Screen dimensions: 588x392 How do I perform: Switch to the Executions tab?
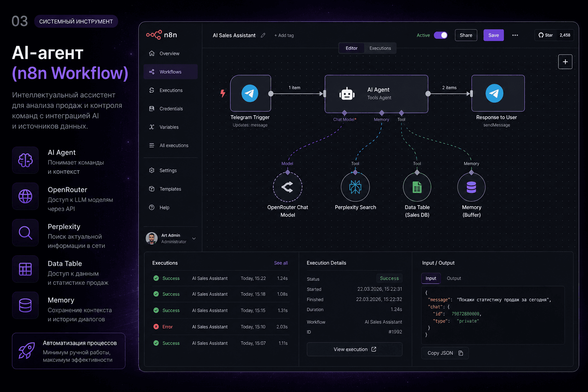click(380, 48)
